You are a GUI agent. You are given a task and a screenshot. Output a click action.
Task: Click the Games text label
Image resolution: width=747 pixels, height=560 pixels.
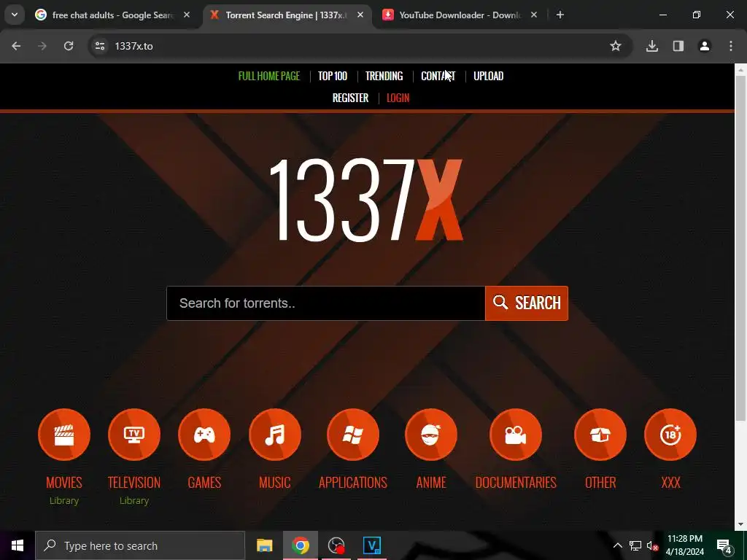pyautogui.click(x=204, y=483)
